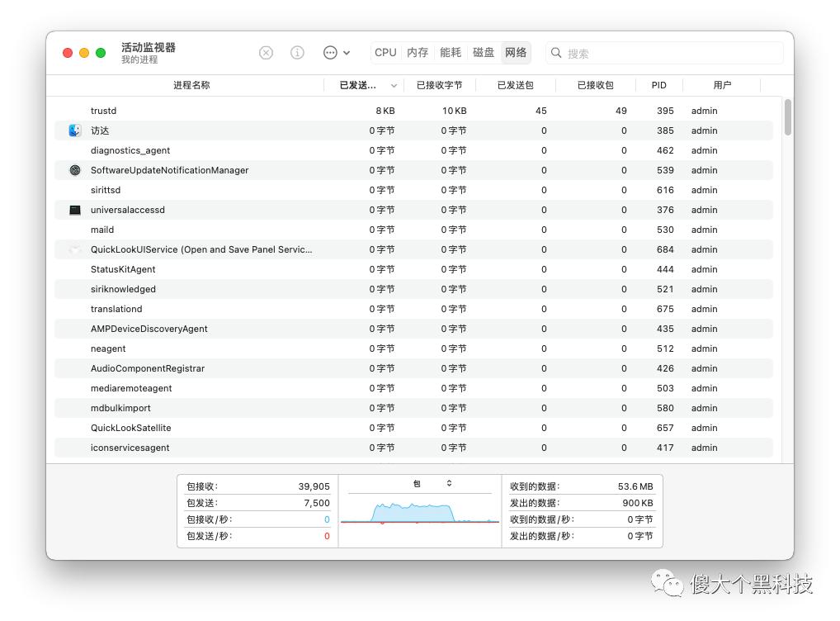Sort processes by PID column

tap(658, 85)
